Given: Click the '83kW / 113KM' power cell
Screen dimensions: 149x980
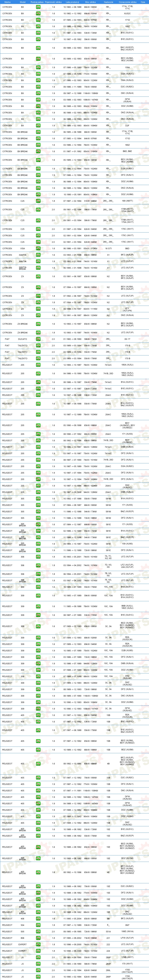Looking at the screenshot, I should pyautogui.click(x=91, y=248).
